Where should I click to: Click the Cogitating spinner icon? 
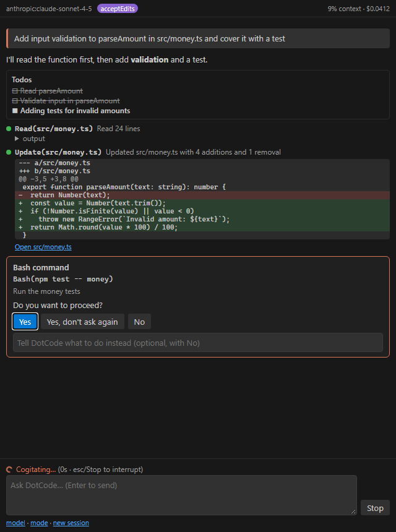click(9, 470)
